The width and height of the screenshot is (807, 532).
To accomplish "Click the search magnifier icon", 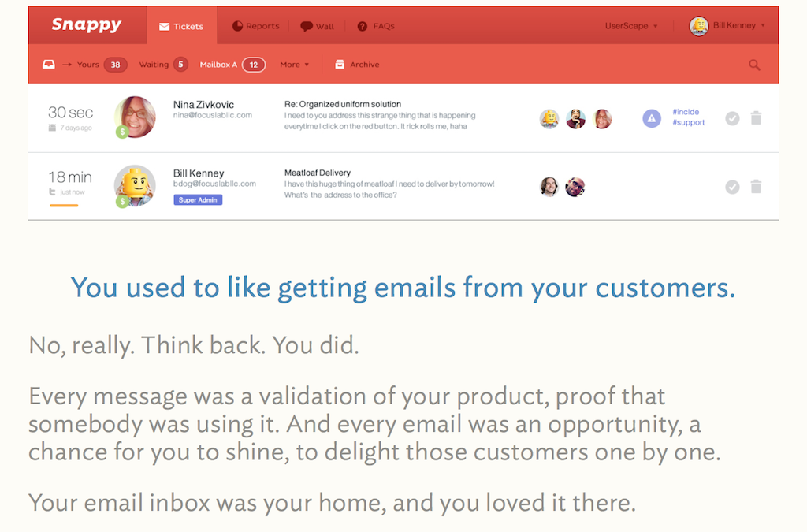I will [754, 65].
